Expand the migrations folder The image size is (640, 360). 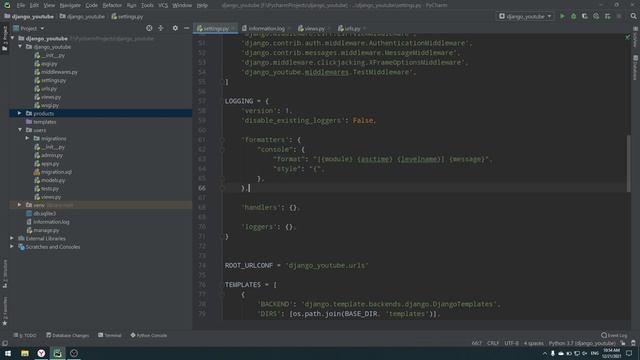[27, 138]
